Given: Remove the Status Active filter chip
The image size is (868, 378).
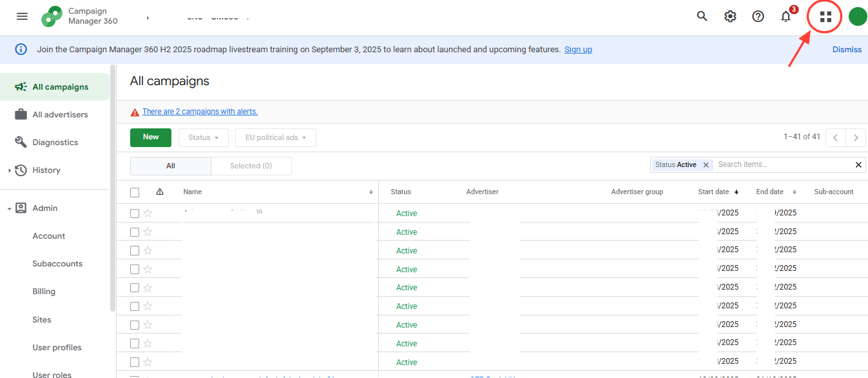Looking at the screenshot, I should point(706,164).
